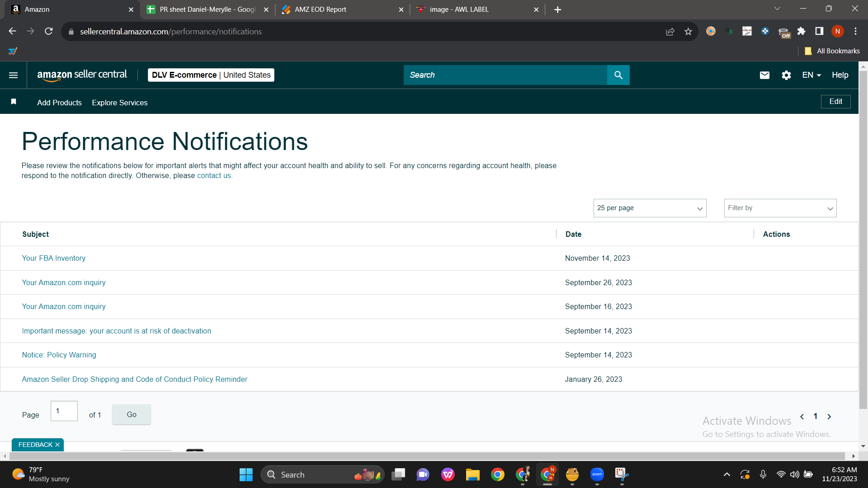Open the All Bookmarks folder

pyautogui.click(x=832, y=51)
